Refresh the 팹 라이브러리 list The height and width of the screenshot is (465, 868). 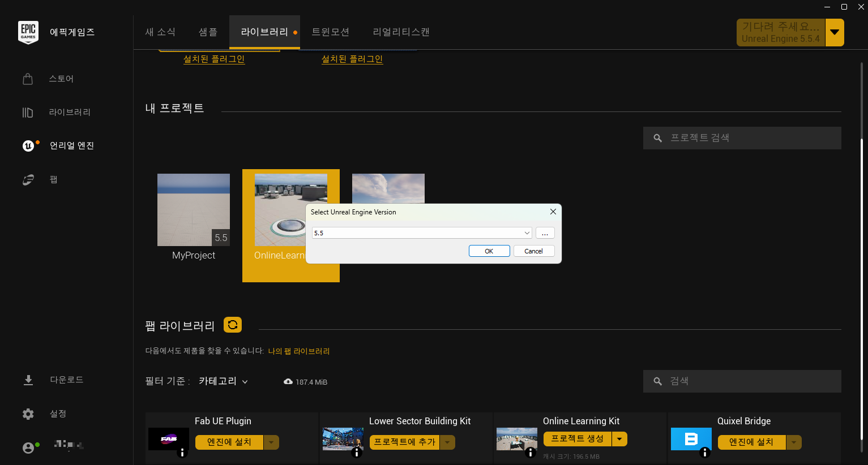233,325
